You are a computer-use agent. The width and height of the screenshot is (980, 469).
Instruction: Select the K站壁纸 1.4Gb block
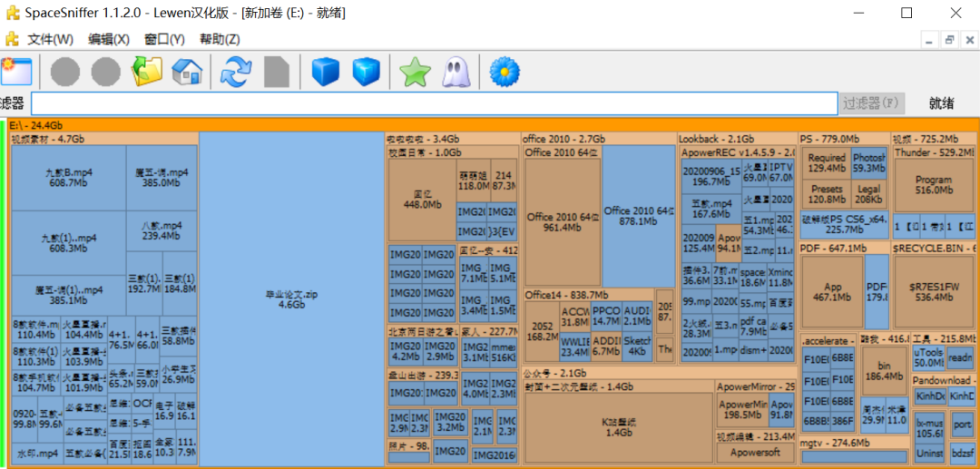pyautogui.click(x=618, y=427)
